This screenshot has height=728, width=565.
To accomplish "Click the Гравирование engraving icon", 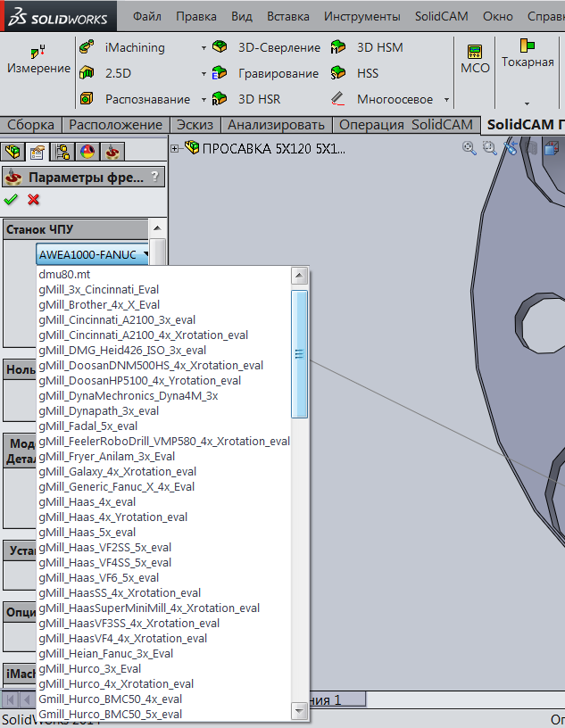I will click(x=220, y=73).
